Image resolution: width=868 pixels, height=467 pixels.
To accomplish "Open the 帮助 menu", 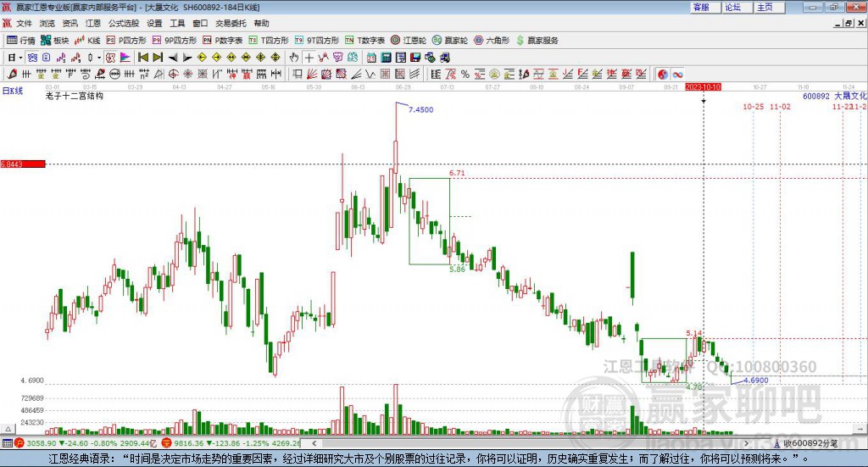I will (x=261, y=23).
